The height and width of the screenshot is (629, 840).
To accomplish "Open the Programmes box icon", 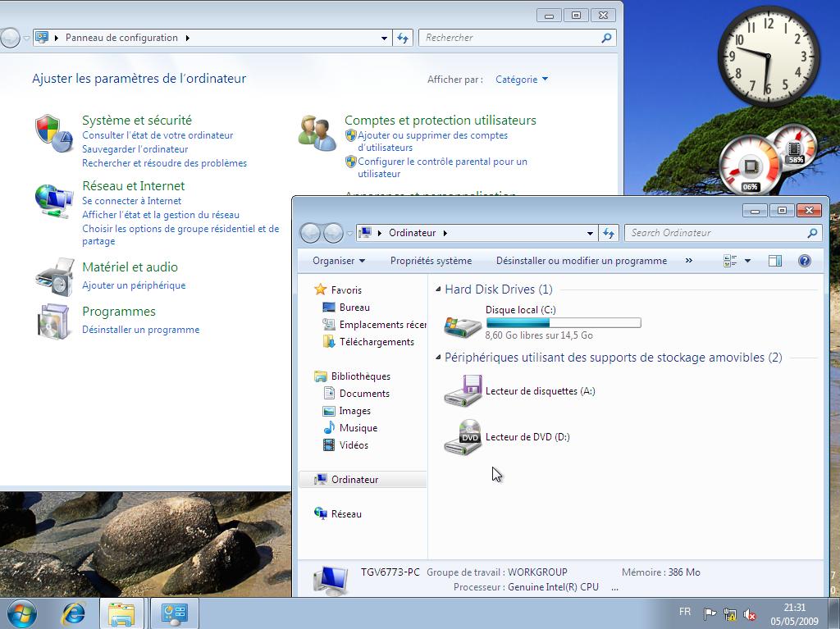I will (53, 321).
